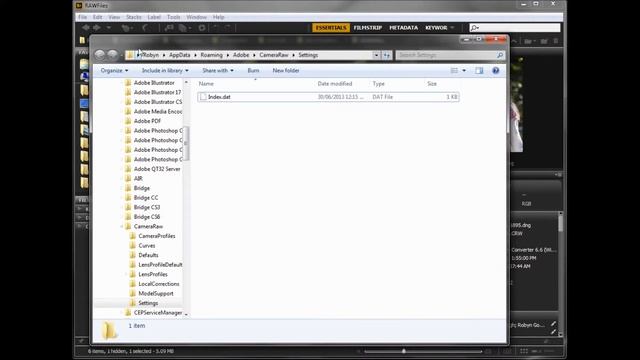The height and width of the screenshot is (360, 640).
Task: Sort by Size column header
Action: coord(432,84)
